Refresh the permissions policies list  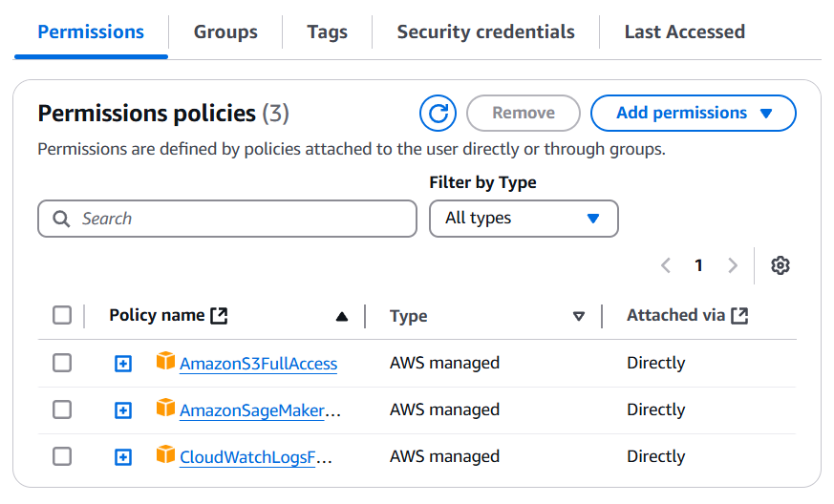click(x=438, y=114)
